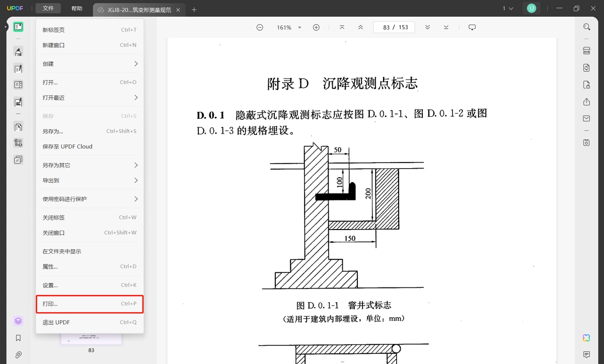This screenshot has width=604, height=364.
Task: Open the Edit PDF tool icon
Action: pyautogui.click(x=18, y=68)
